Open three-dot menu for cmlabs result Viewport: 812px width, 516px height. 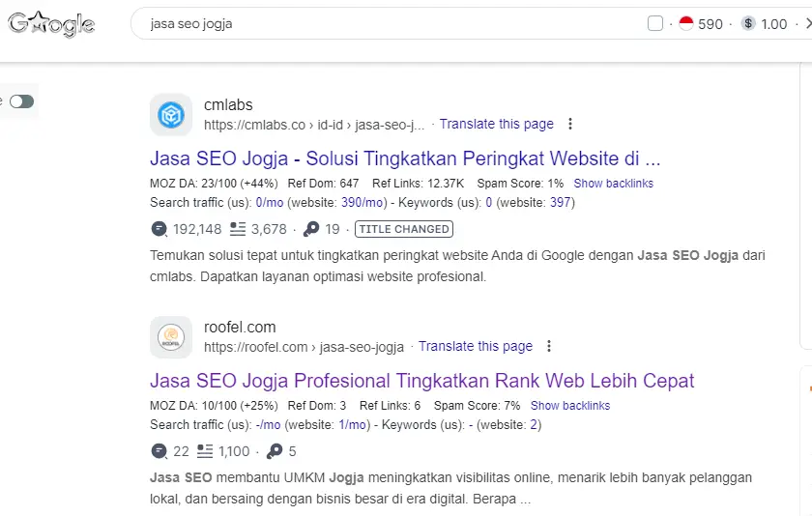point(570,124)
